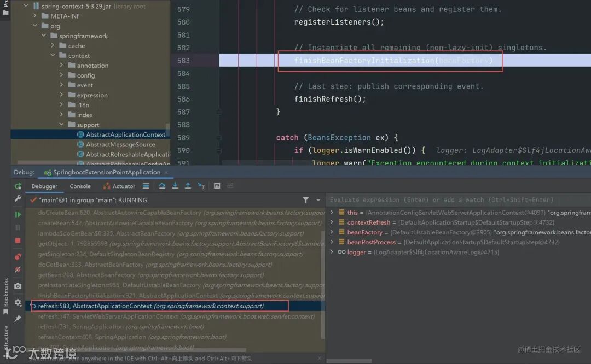Select frame getSingleton:234 DefaultSingletonBeanRegistry
Image resolution: width=591 pixels, height=364 pixels.
tap(170, 254)
